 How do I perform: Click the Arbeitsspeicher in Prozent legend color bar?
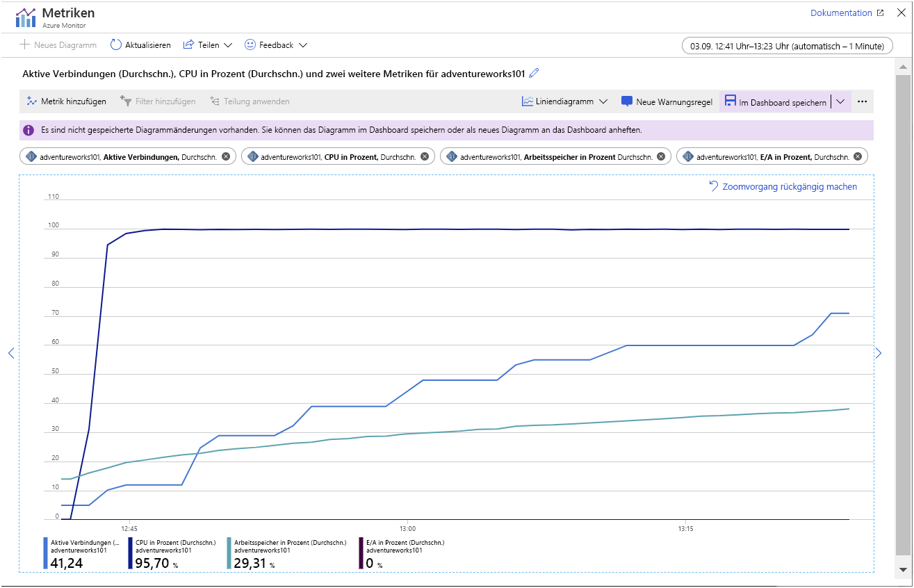[229, 553]
